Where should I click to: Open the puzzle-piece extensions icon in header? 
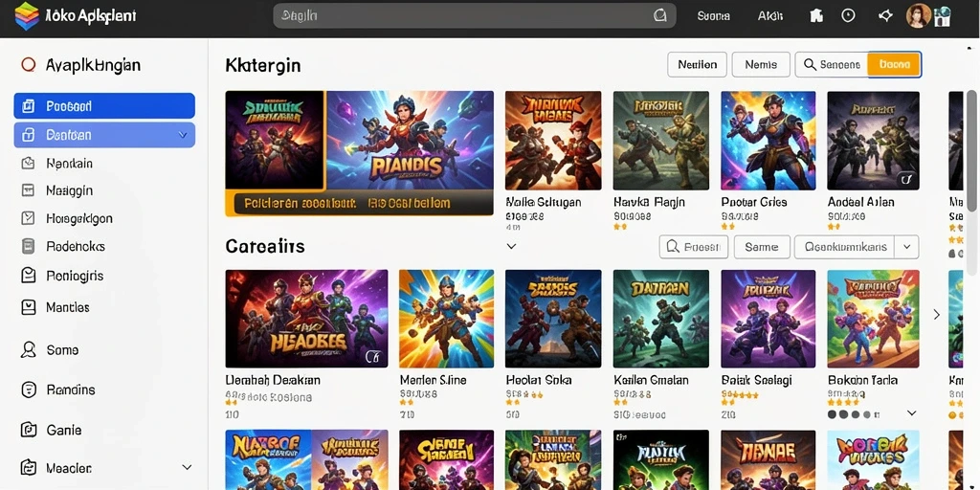(x=816, y=15)
